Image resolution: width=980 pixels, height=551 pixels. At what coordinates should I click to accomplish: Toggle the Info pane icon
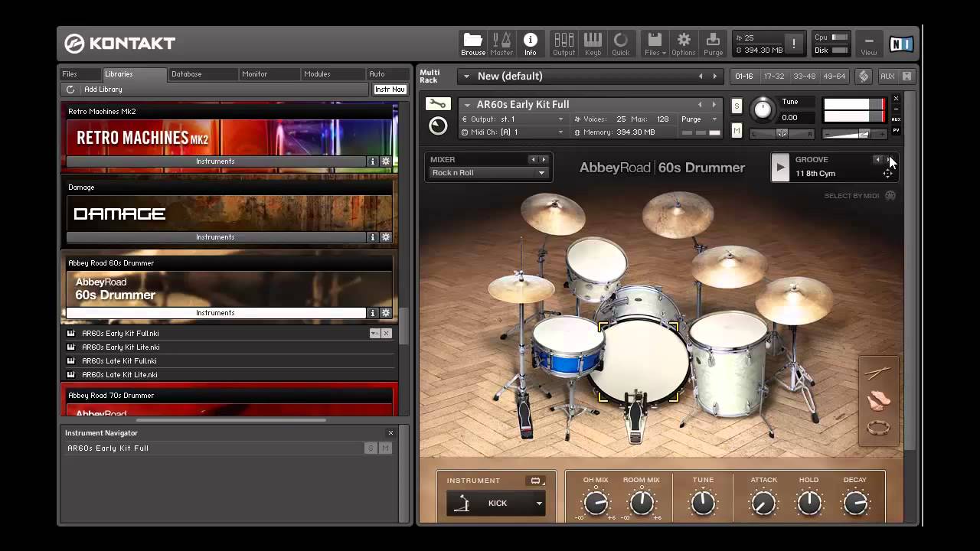pyautogui.click(x=530, y=44)
